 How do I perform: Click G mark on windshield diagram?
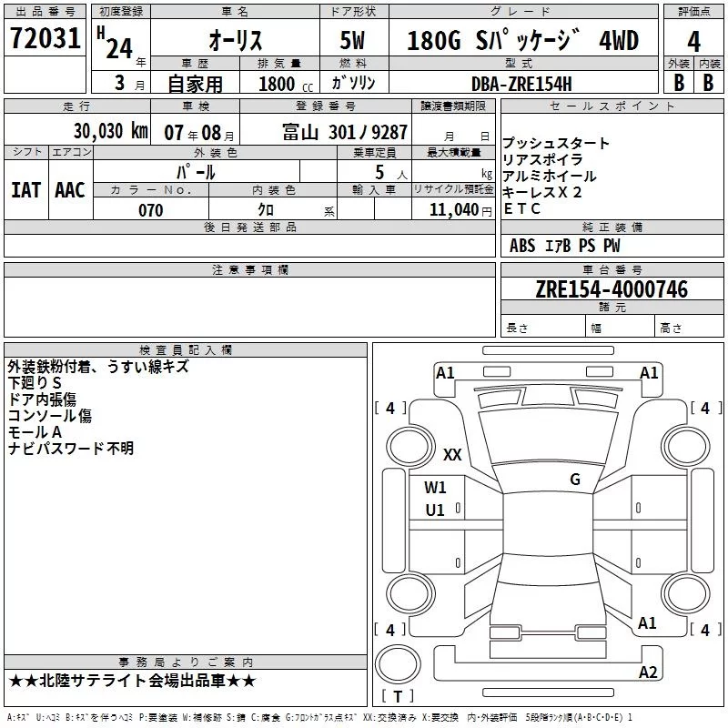point(575,480)
